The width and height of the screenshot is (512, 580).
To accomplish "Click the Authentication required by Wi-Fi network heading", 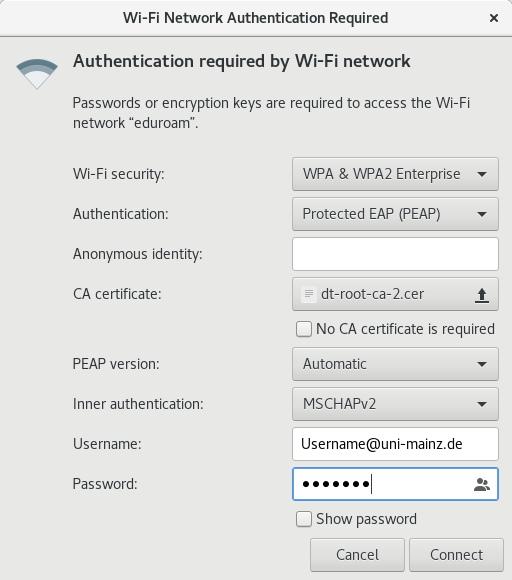I will click(x=242, y=61).
